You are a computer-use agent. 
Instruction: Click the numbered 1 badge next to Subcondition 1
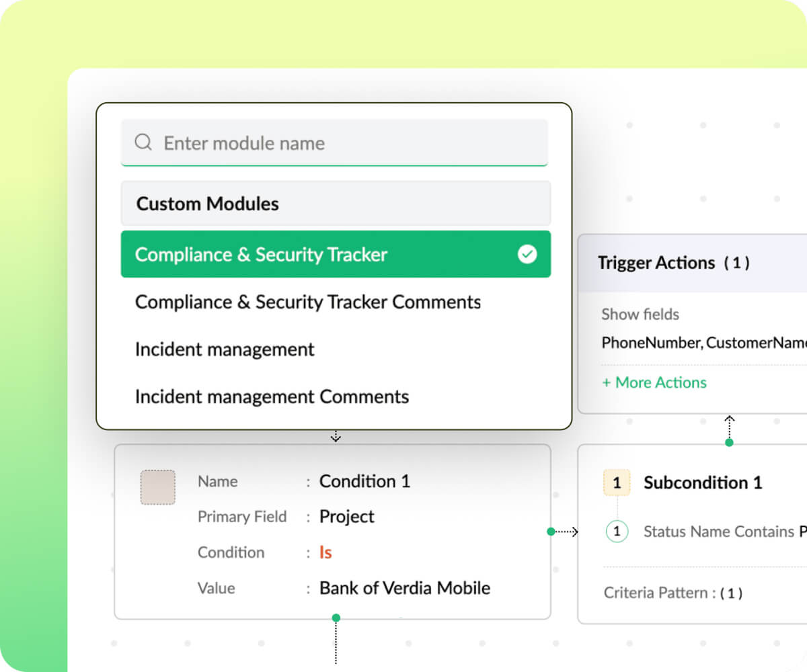[617, 482]
